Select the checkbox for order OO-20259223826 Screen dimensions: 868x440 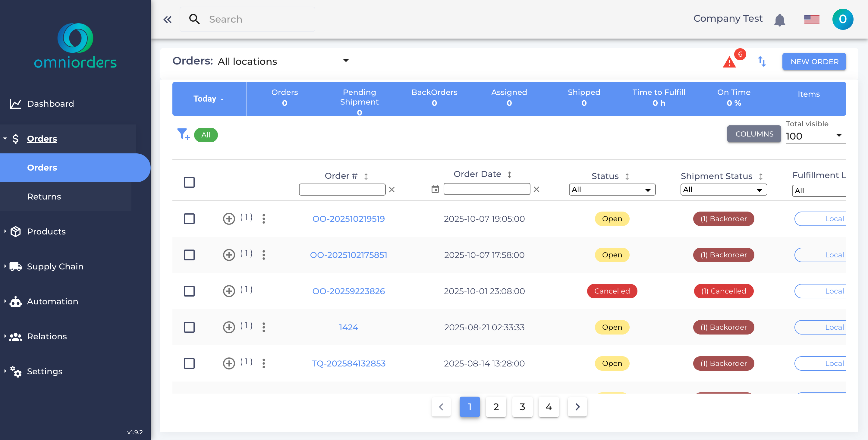[x=189, y=291]
